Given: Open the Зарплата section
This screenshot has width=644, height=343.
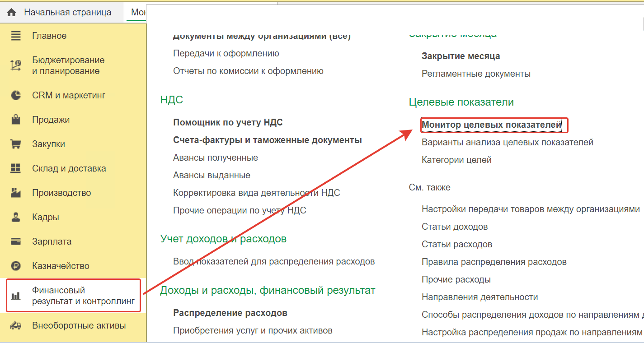Looking at the screenshot, I should tap(52, 241).
